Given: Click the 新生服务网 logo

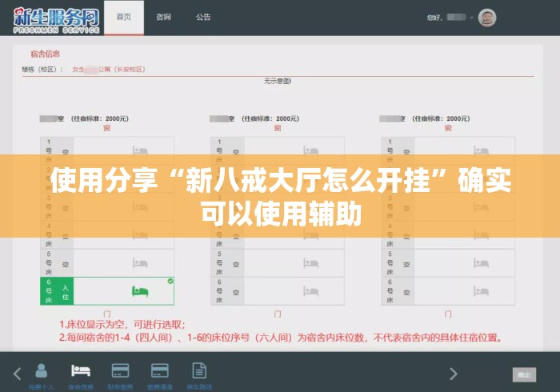Looking at the screenshot, I should 56,21.
